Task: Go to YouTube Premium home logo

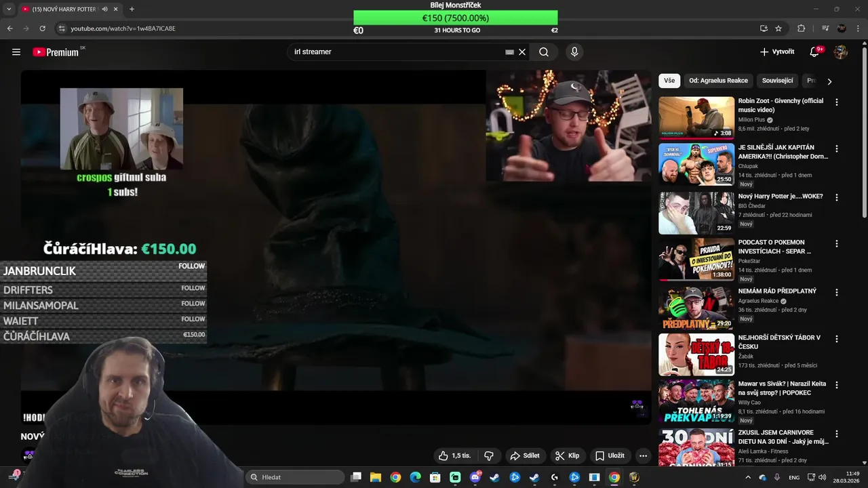Action: pos(56,52)
